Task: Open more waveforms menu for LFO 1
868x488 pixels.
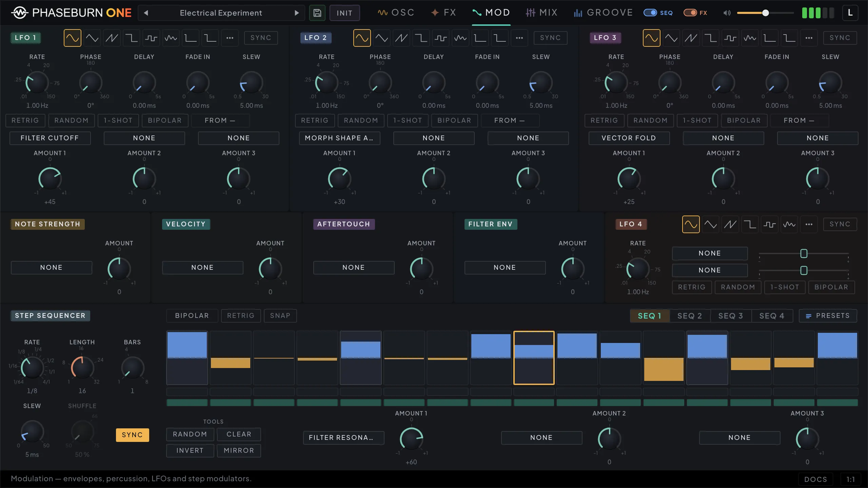Action: click(230, 38)
